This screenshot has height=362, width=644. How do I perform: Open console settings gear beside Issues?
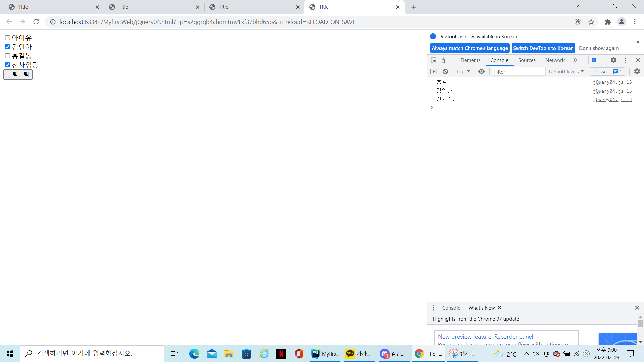(x=637, y=72)
